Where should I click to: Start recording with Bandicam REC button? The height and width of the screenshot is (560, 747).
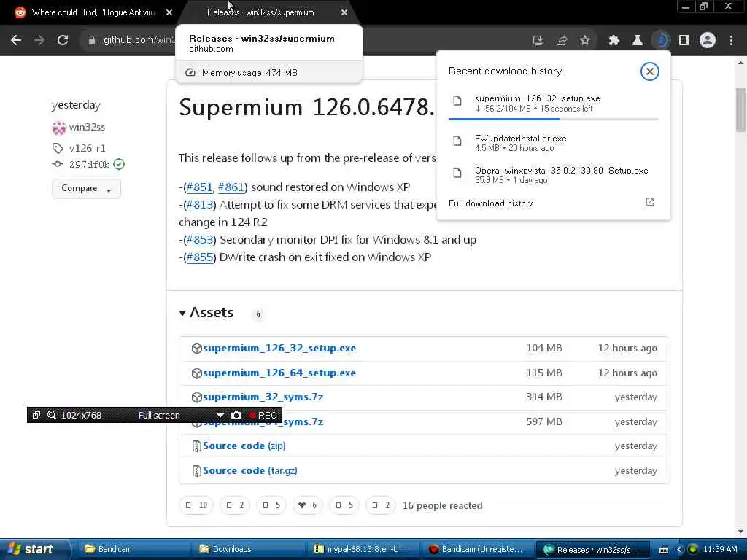263,416
